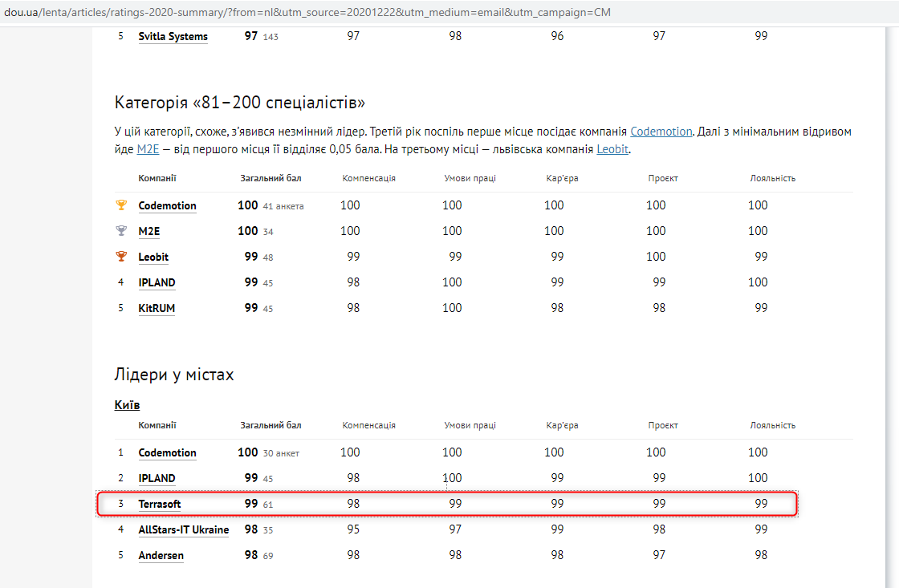Image resolution: width=899 pixels, height=588 pixels.
Task: Click Leobit's «48» survey count
Action: (268, 258)
